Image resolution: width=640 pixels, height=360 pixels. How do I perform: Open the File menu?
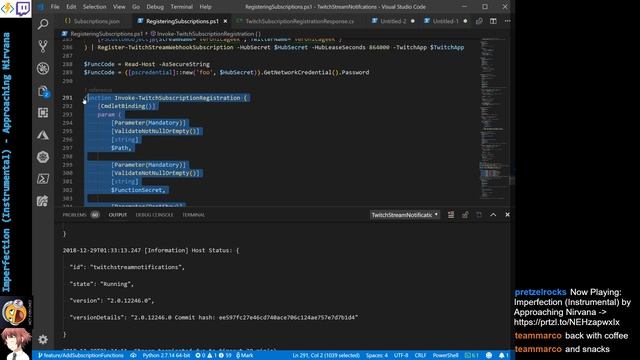(x=55, y=7)
